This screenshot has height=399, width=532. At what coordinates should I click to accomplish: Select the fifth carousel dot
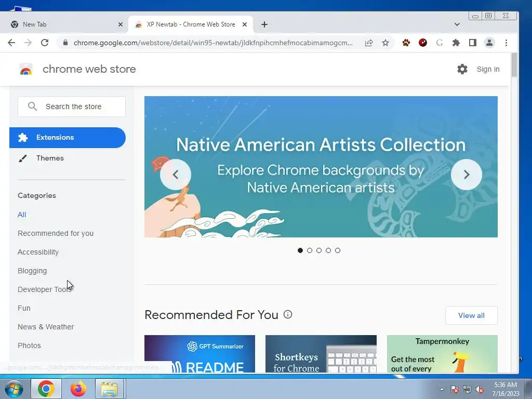[338, 250]
